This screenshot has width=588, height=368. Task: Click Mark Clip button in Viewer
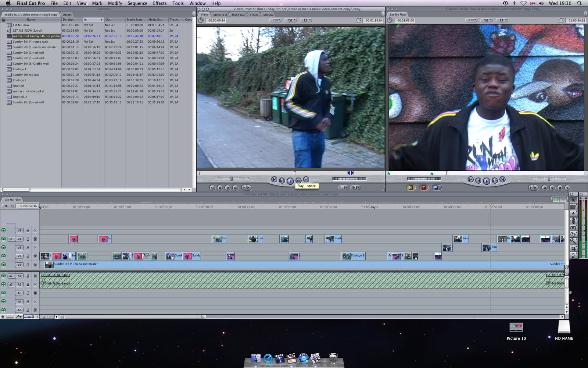[x=220, y=188]
